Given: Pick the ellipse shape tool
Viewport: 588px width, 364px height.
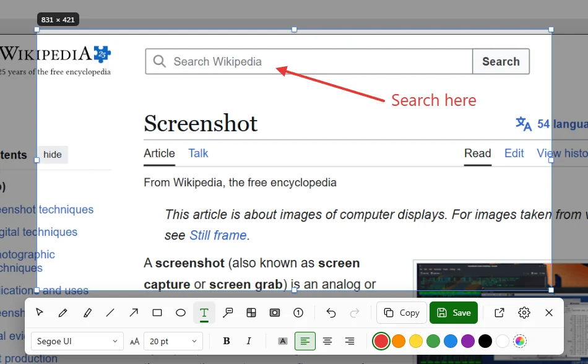Looking at the screenshot, I should point(181,313).
